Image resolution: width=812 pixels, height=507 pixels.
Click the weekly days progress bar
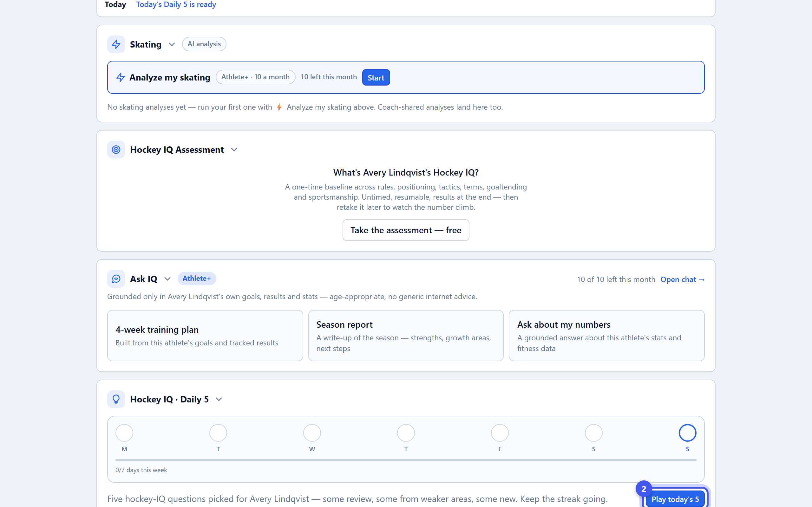point(406,460)
